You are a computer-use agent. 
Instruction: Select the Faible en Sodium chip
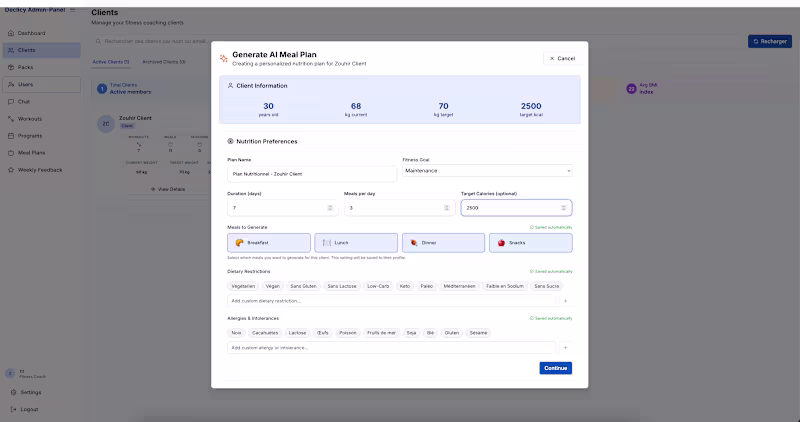505,286
